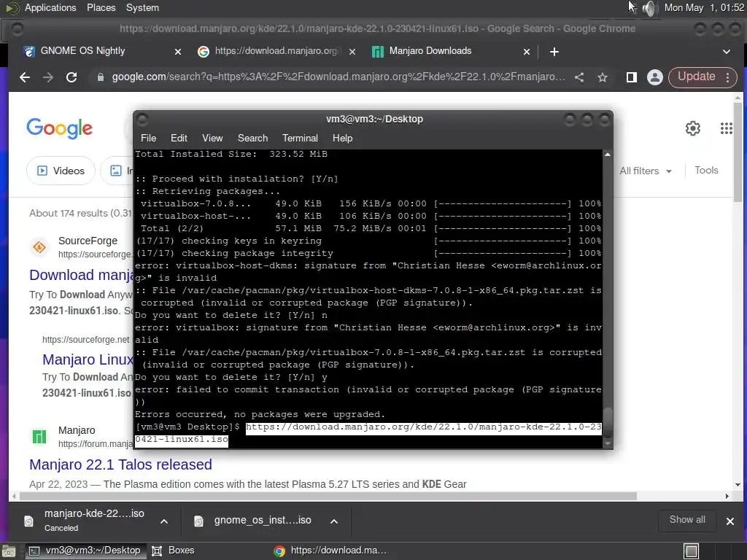Click the Chrome three-dot menu
Viewport: 747px width, 560px height.
coord(727,77)
